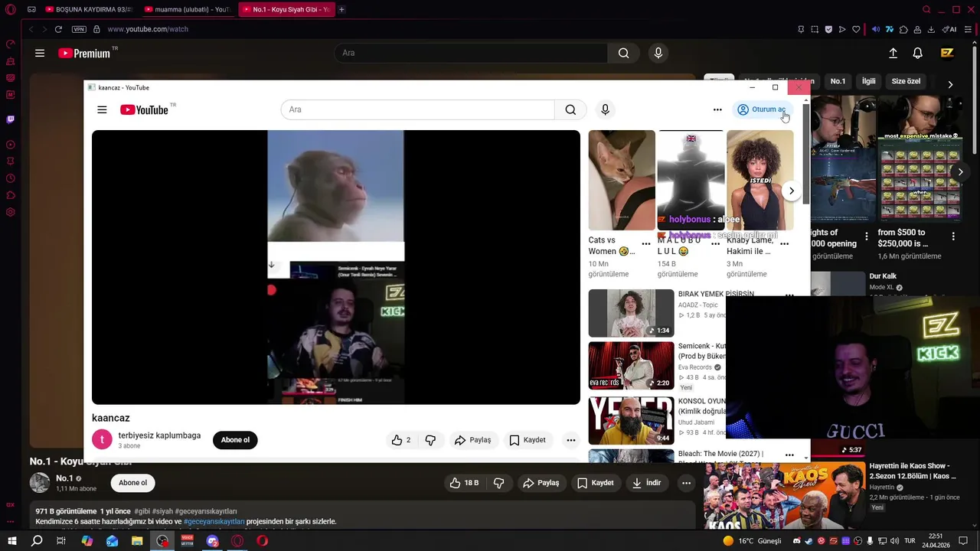Click the upload icon in YouTube header
Image resolution: width=980 pixels, height=551 pixels.
click(893, 53)
